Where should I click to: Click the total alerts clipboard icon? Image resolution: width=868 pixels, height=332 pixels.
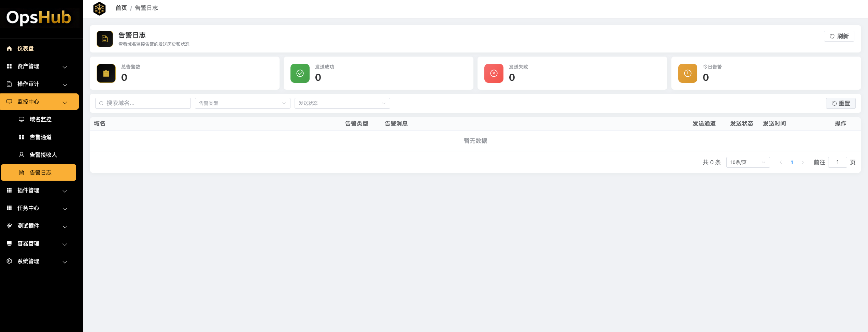click(x=106, y=73)
